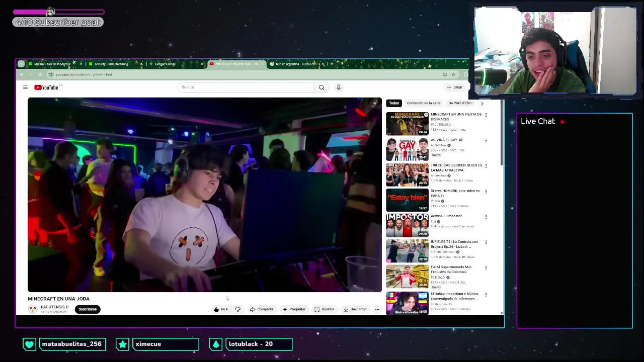The image size is (644, 362).
Task: Open the YouTube hamburger guide menu
Action: 25,87
